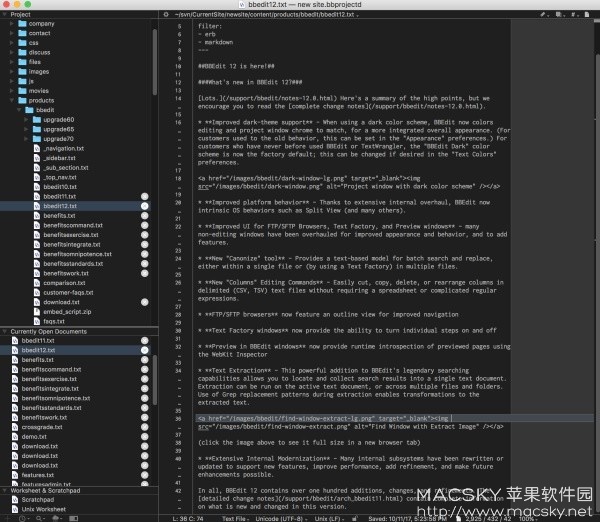Click line number 36 in the gutter
Image resolution: width=600 pixels, height=522 pixels.
(178, 419)
